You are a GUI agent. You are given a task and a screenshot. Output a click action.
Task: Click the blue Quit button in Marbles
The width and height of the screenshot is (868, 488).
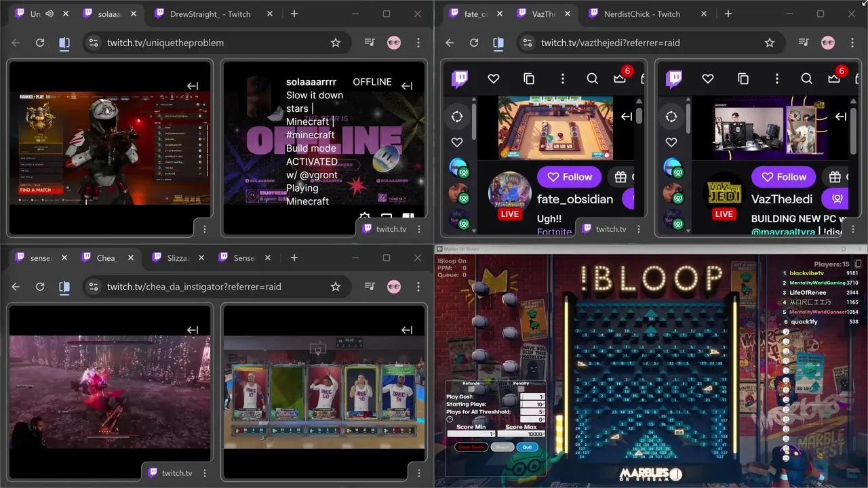tap(527, 447)
